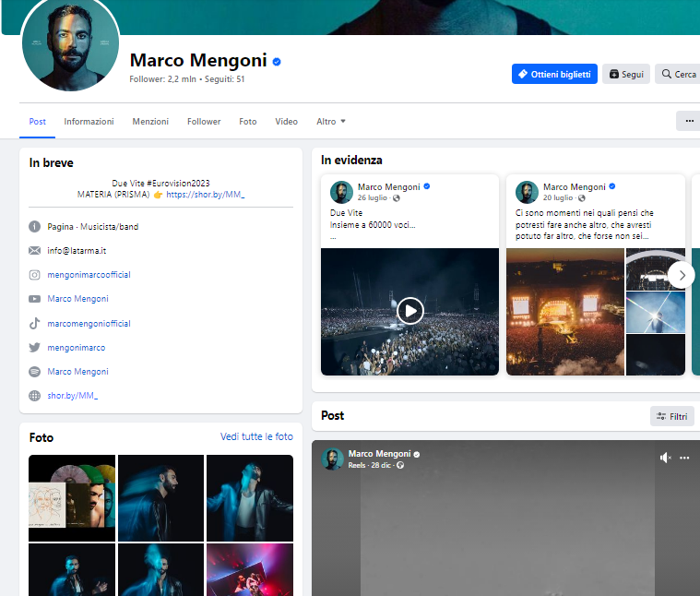
Task: Mute the reel with the speaker icon
Action: click(665, 458)
